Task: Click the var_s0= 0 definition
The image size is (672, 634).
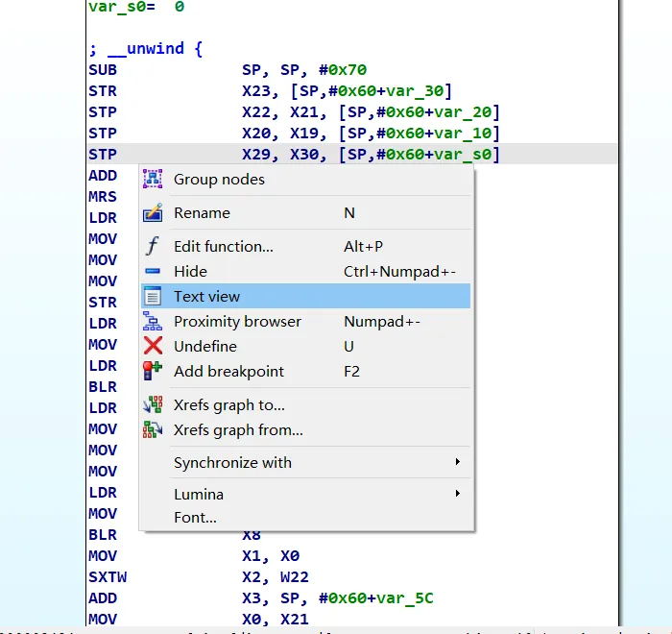Action: (136, 7)
